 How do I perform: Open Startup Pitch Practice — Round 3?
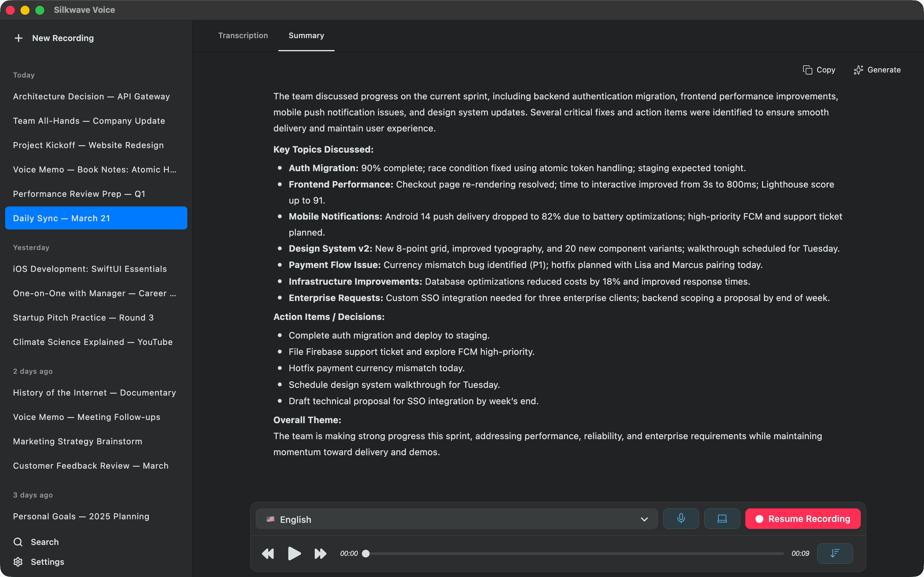click(83, 317)
